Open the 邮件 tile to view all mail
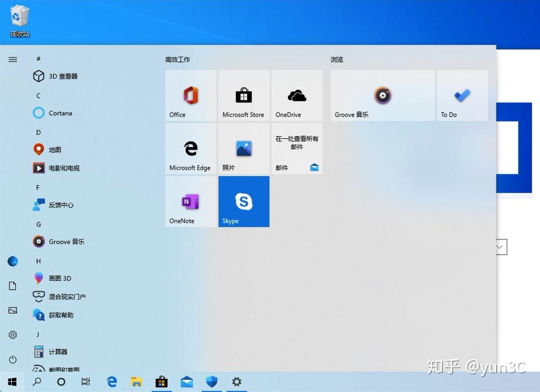Viewport: 540px width, 392px height. (x=297, y=149)
